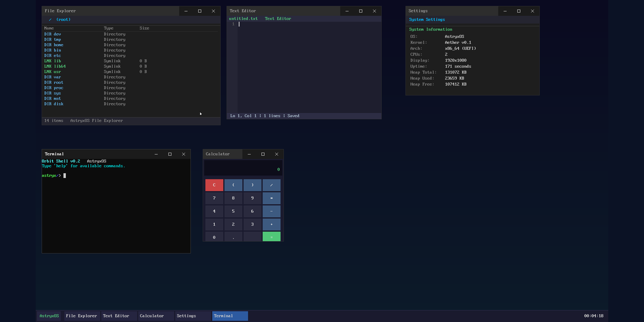Click calculator digit 6
Viewport: 644px width, 322px height.
(x=253, y=211)
